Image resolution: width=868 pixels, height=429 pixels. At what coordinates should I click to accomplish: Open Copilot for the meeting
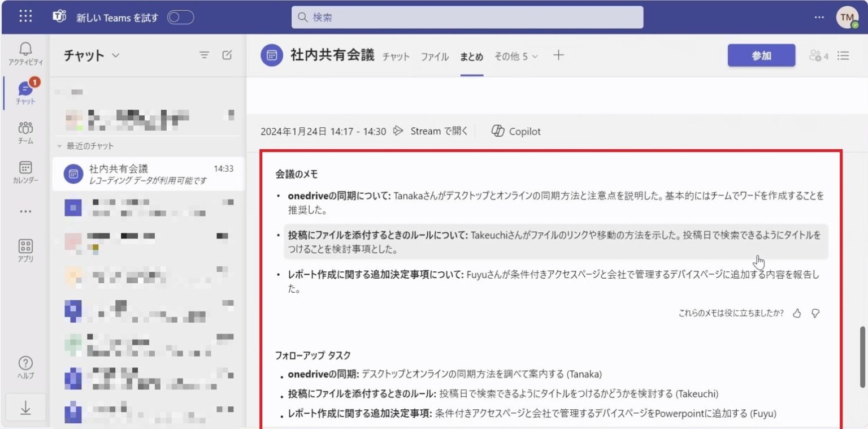click(x=515, y=131)
